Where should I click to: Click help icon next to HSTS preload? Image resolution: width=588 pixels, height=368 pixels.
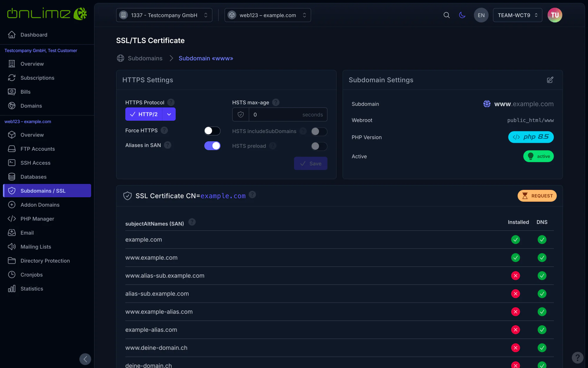click(273, 146)
